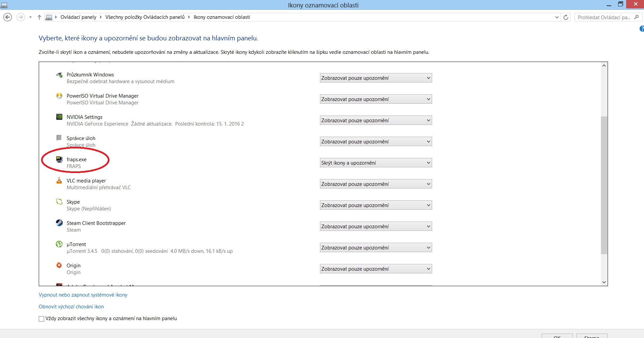This screenshot has height=338, width=644.
Task: Select the 'Origin' entry title
Action: [73, 266]
